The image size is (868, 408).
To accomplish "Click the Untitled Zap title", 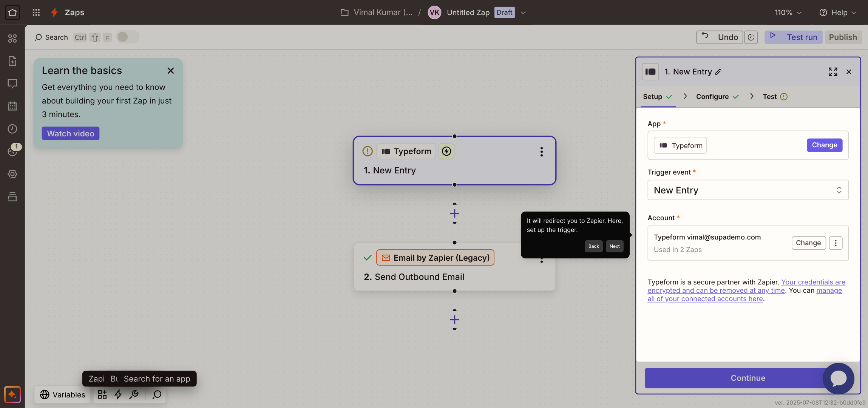I will [468, 12].
